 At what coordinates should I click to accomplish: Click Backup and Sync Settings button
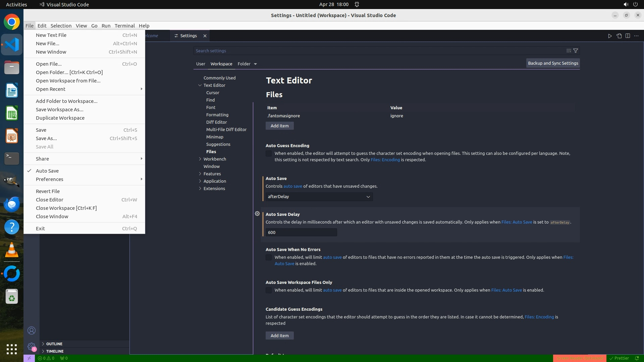click(x=553, y=63)
